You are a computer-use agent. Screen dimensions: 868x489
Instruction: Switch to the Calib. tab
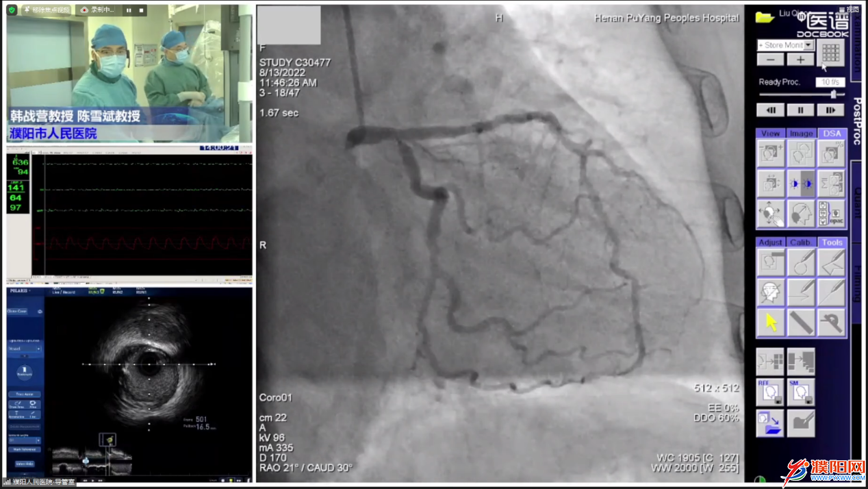click(x=801, y=242)
